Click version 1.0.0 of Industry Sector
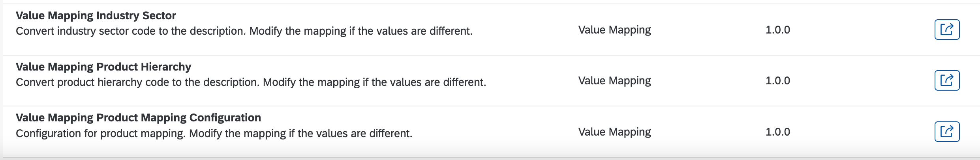The image size is (980, 160). tap(777, 30)
